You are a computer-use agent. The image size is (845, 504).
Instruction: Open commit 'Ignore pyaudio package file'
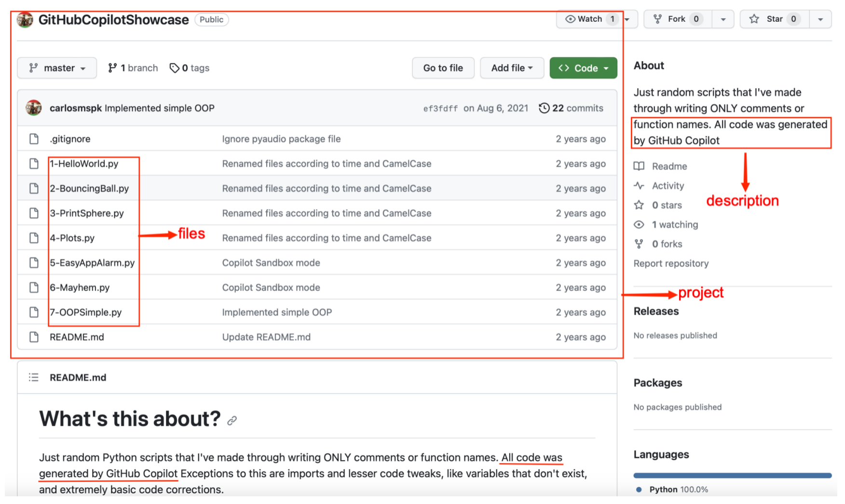(x=281, y=139)
